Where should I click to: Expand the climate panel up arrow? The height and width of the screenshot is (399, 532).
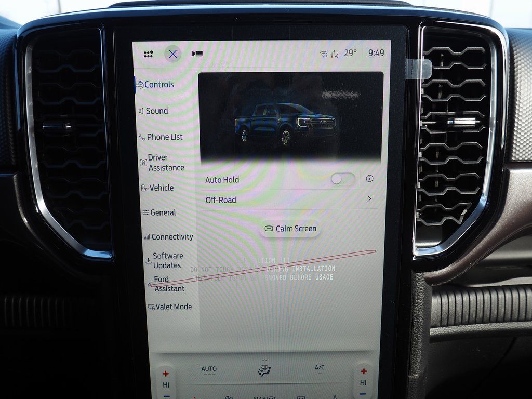click(x=264, y=360)
